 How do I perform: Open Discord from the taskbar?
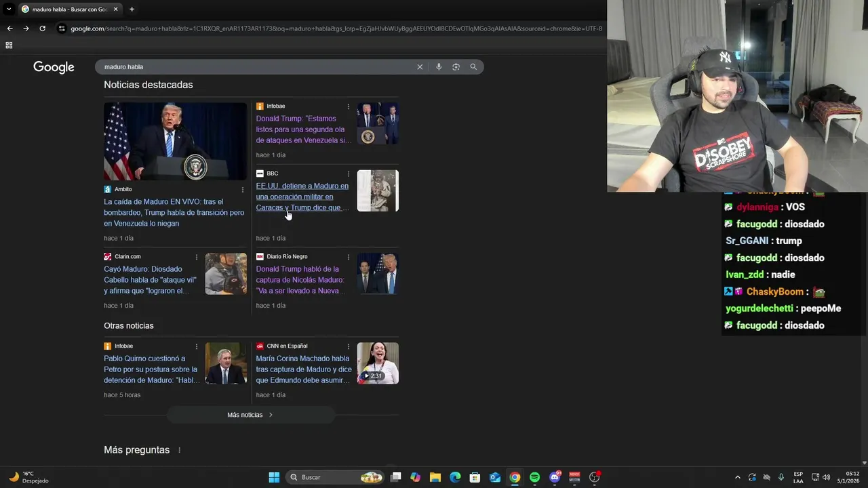[x=555, y=477]
